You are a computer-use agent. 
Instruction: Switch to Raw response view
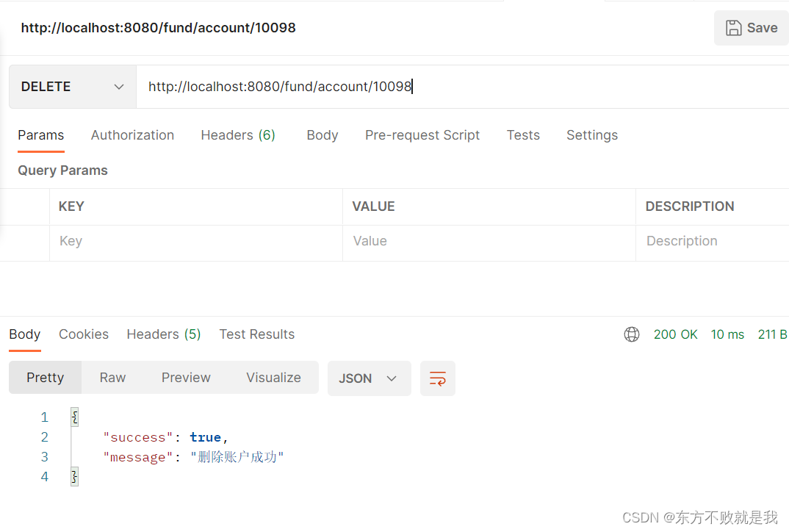(x=112, y=377)
